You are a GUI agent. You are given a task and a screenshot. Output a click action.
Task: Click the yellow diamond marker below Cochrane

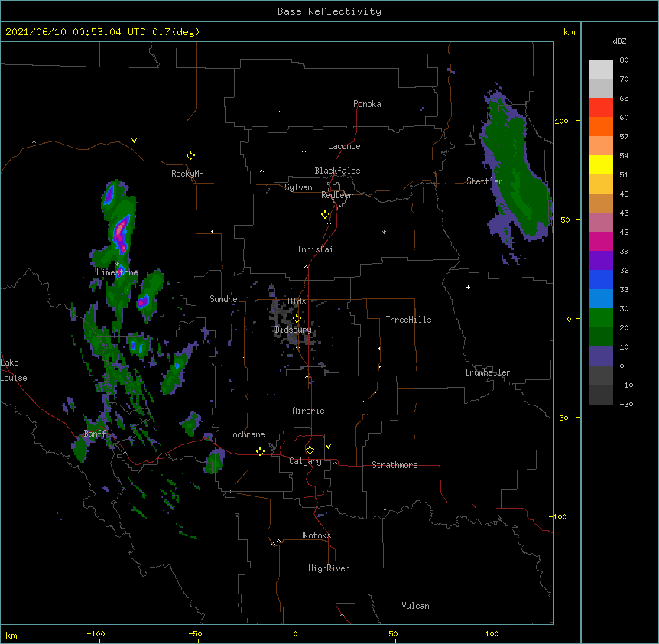(x=260, y=451)
